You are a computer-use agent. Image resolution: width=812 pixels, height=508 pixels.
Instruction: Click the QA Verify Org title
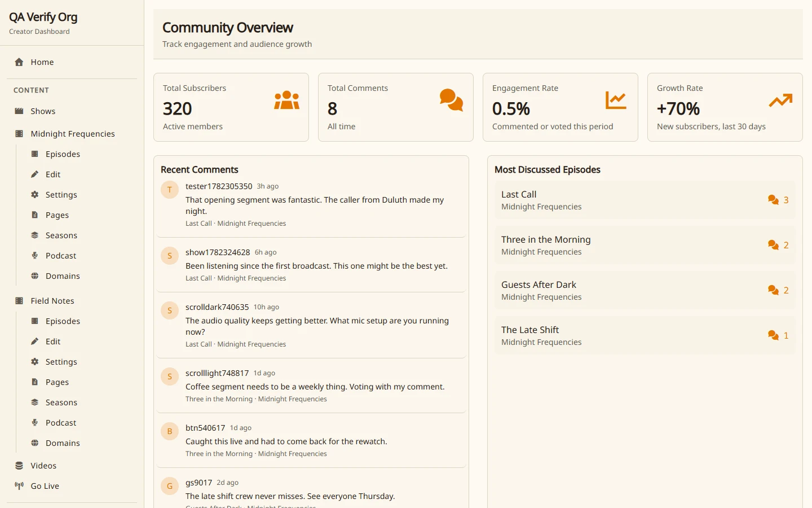click(43, 17)
